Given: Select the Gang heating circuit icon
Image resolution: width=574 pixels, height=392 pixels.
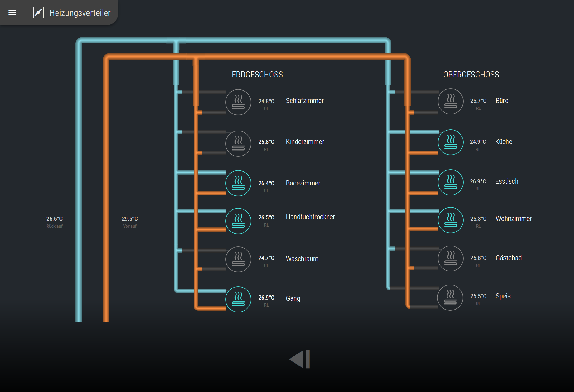Looking at the screenshot, I should pyautogui.click(x=238, y=299).
